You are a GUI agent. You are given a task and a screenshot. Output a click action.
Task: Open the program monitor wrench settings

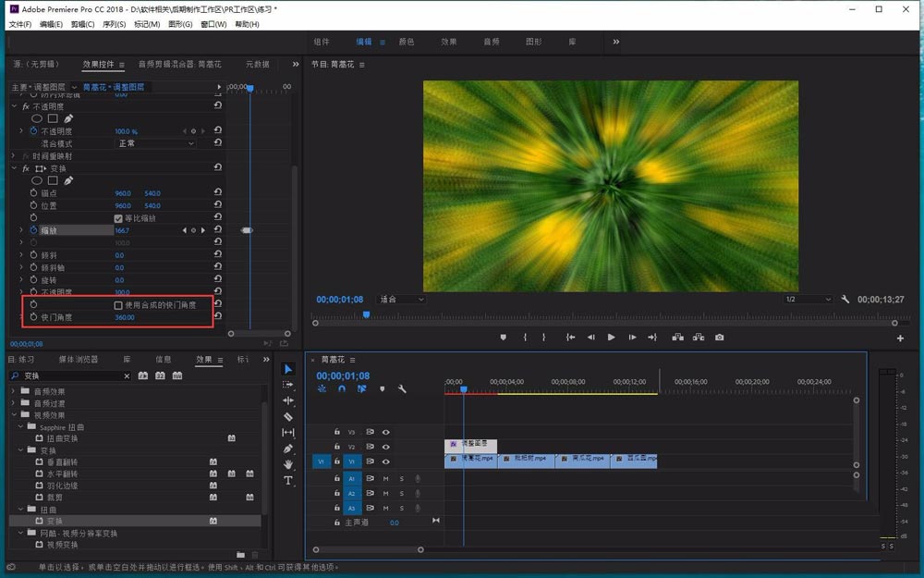click(845, 300)
